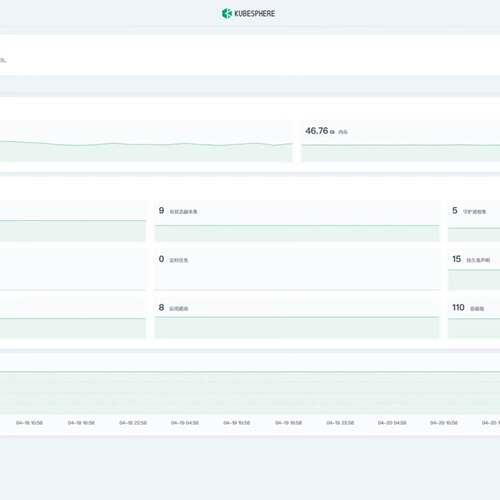Click the 04-18 22:58 axis time label

133,423
